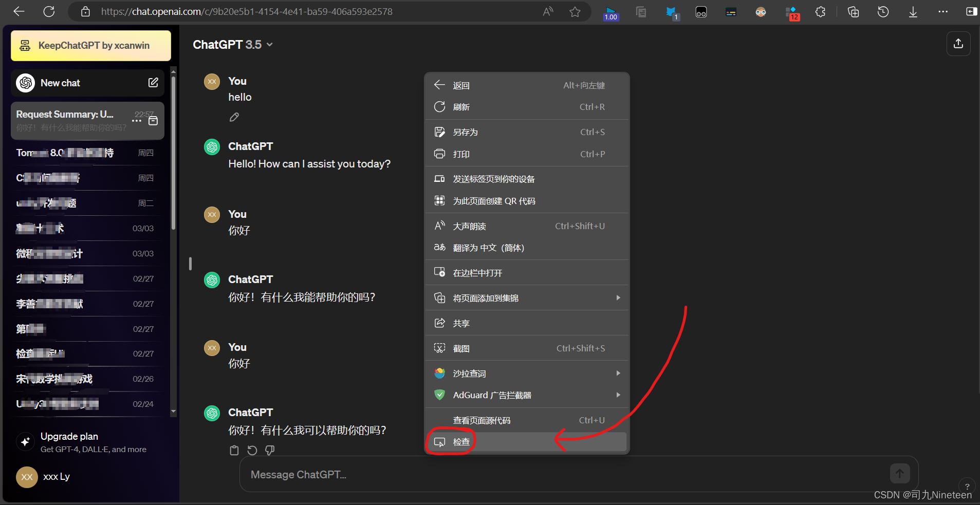Open the browser Extensions puzzle icon
The width and height of the screenshot is (980, 505).
820,11
